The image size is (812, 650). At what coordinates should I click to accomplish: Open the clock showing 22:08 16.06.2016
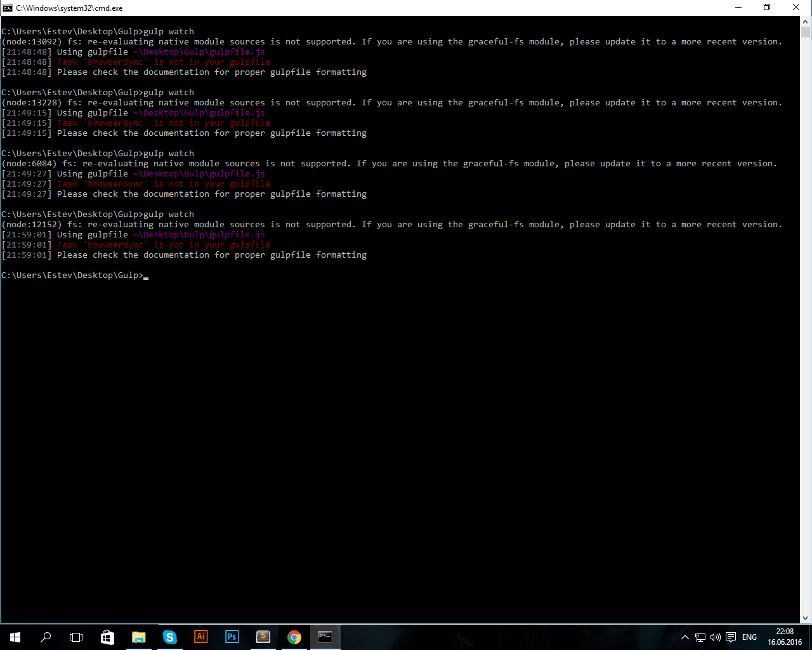coord(785,637)
